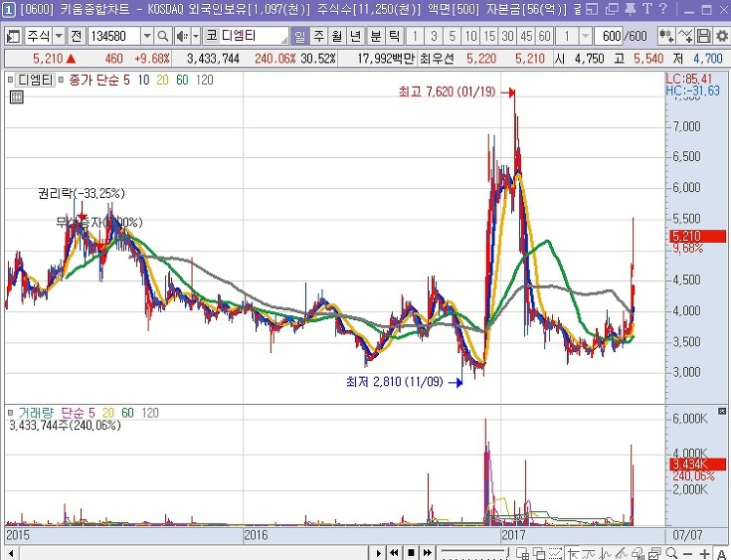The width and height of the screenshot is (731, 560).
Task: Choose the 5 interval preset button
Action: point(453,36)
